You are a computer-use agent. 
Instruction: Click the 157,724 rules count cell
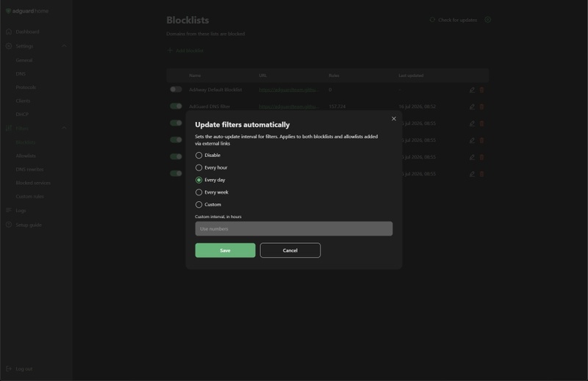337,106
